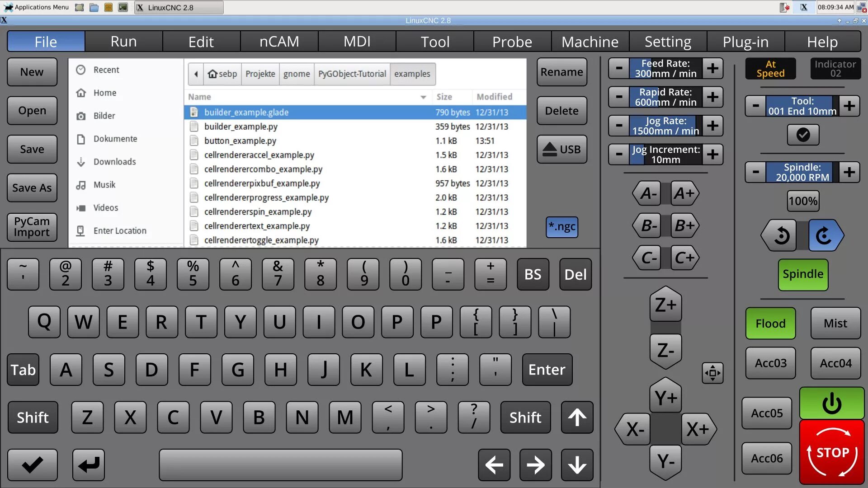Open the Probe menu tab
This screenshot has width=868, height=488.
(x=512, y=41)
